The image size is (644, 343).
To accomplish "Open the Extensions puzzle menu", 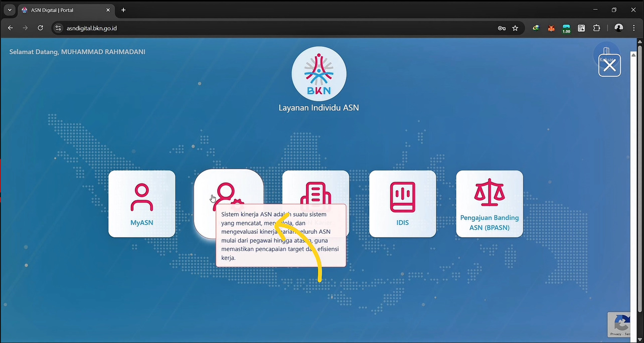I will [x=596, y=29].
